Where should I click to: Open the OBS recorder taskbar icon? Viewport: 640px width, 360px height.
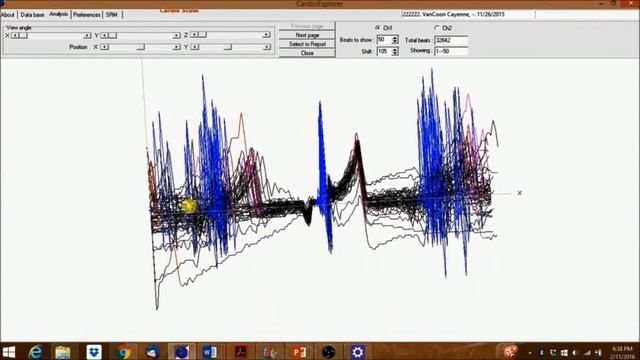point(328,352)
